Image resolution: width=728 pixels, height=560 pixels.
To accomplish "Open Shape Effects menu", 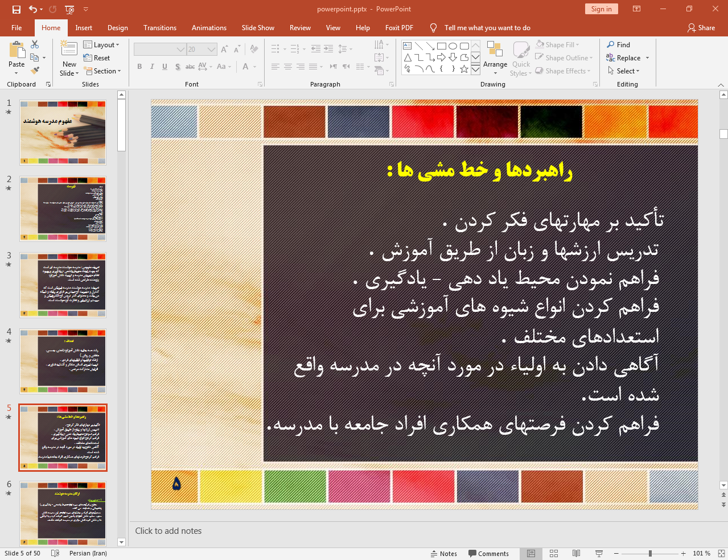I will click(563, 71).
